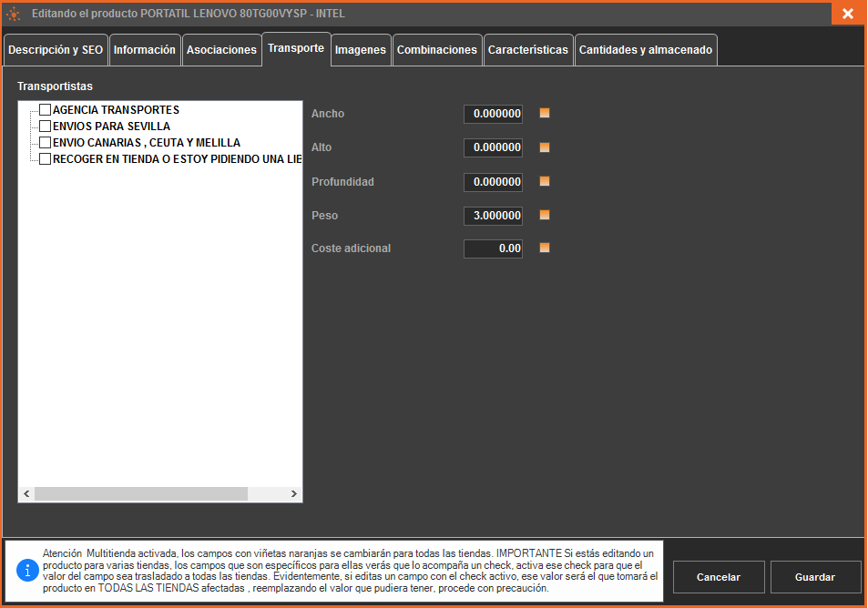Switch to the Combinaciones tab

click(x=437, y=50)
